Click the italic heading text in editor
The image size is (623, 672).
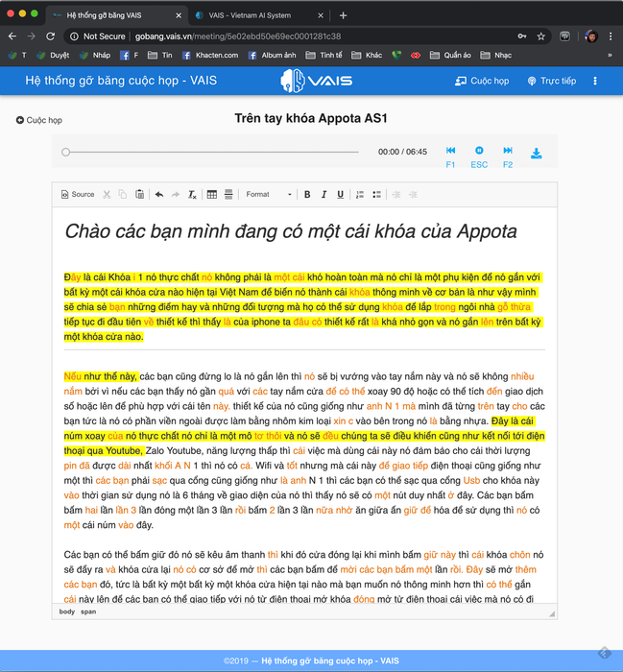point(291,231)
